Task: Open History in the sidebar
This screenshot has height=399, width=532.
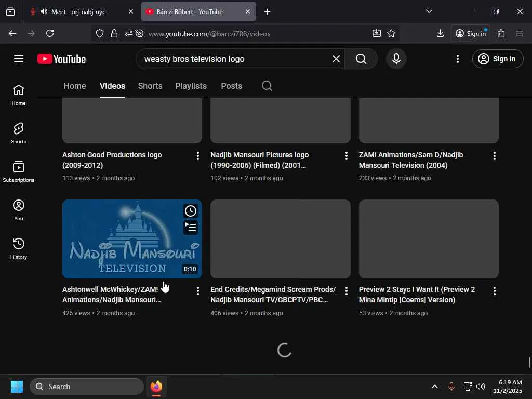Action: click(x=19, y=249)
